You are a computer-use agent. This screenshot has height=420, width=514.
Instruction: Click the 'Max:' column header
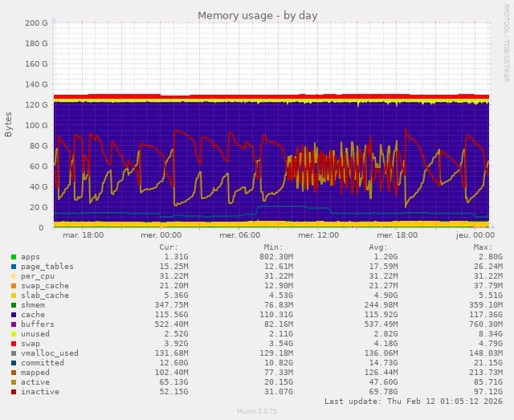point(483,247)
